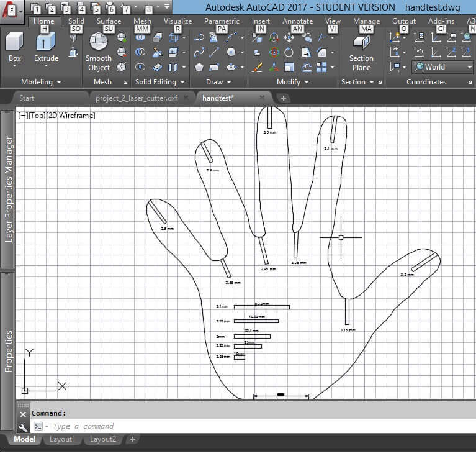The height and width of the screenshot is (456, 476).
Task: Select the Union solid editing icon
Action: (x=140, y=38)
